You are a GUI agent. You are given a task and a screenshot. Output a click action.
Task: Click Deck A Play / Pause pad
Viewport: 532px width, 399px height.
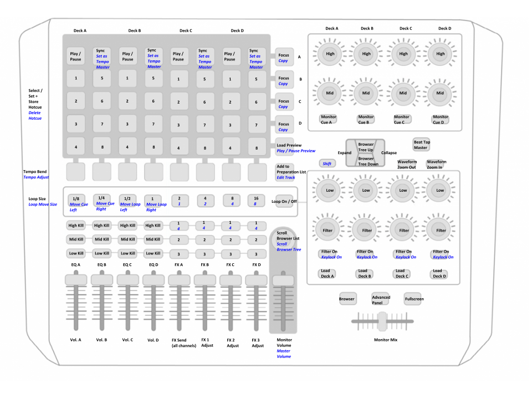(76, 57)
